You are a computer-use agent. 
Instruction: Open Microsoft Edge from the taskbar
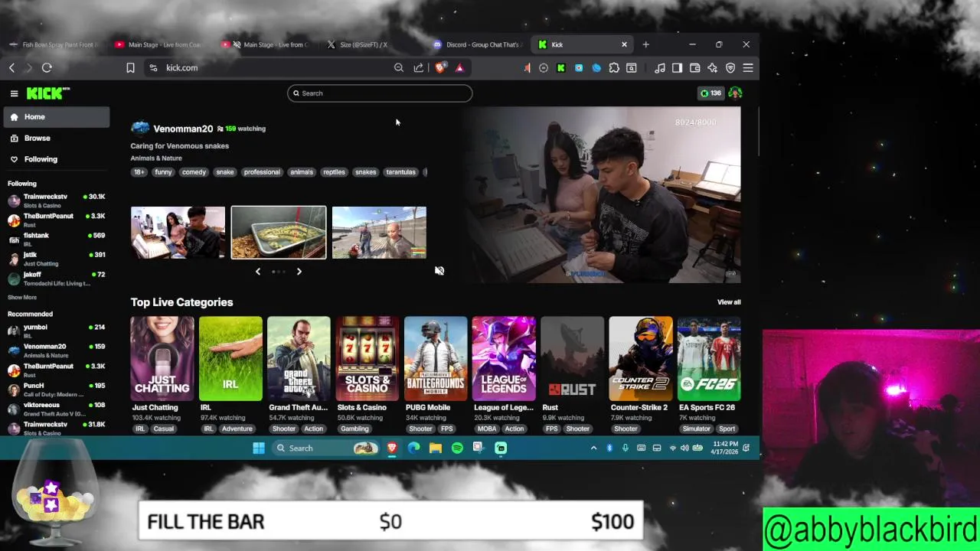tap(414, 448)
